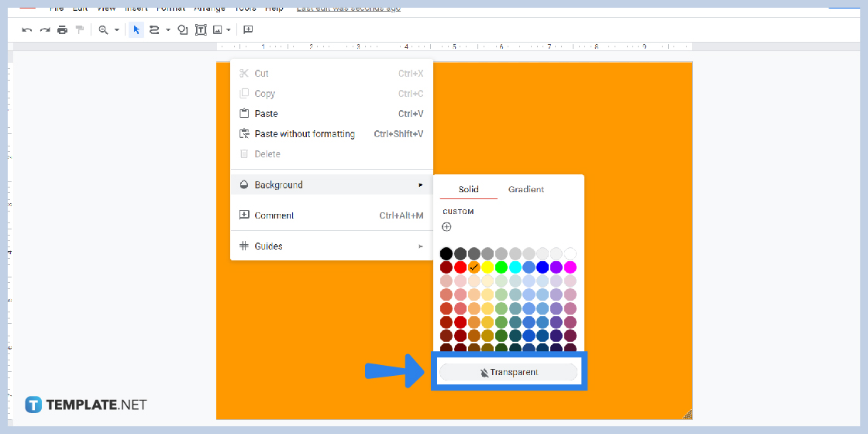This screenshot has height=434, width=868.
Task: Click the Add comment toolbar icon
Action: point(248,30)
